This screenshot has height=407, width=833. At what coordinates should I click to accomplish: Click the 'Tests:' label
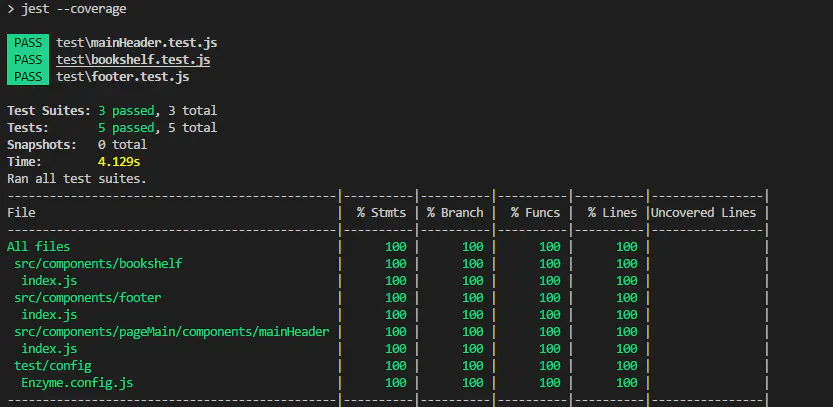pyautogui.click(x=28, y=128)
